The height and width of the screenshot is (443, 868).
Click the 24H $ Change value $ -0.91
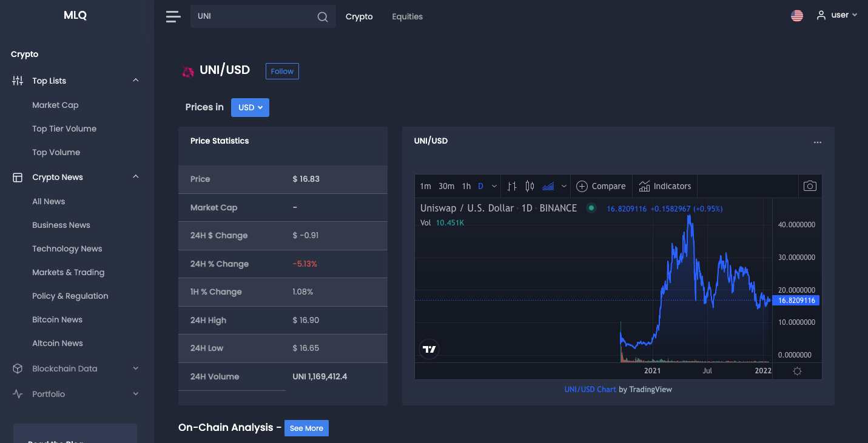(306, 236)
